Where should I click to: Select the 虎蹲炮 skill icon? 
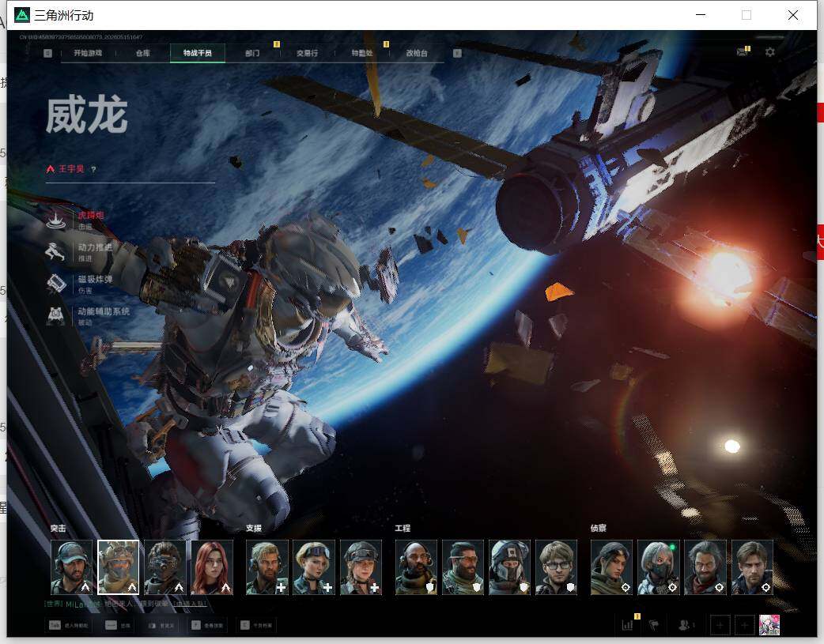coord(55,220)
